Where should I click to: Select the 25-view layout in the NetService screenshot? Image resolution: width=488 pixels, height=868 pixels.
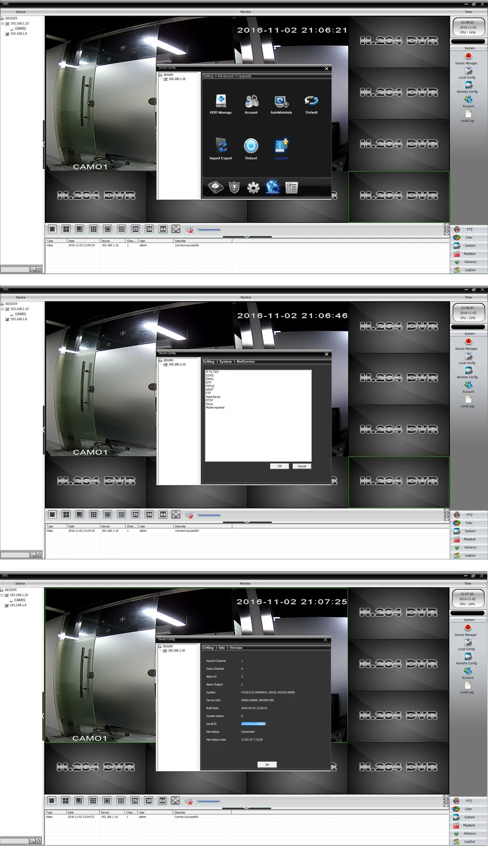click(x=135, y=515)
